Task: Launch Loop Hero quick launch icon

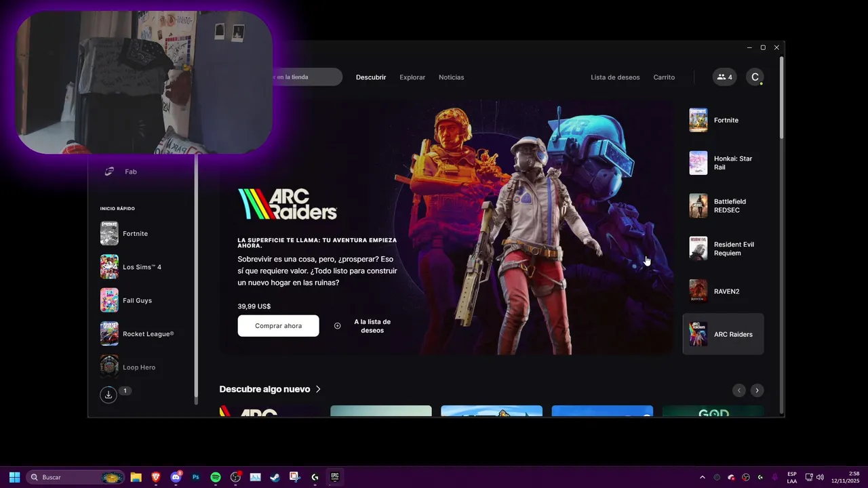Action: tap(109, 367)
